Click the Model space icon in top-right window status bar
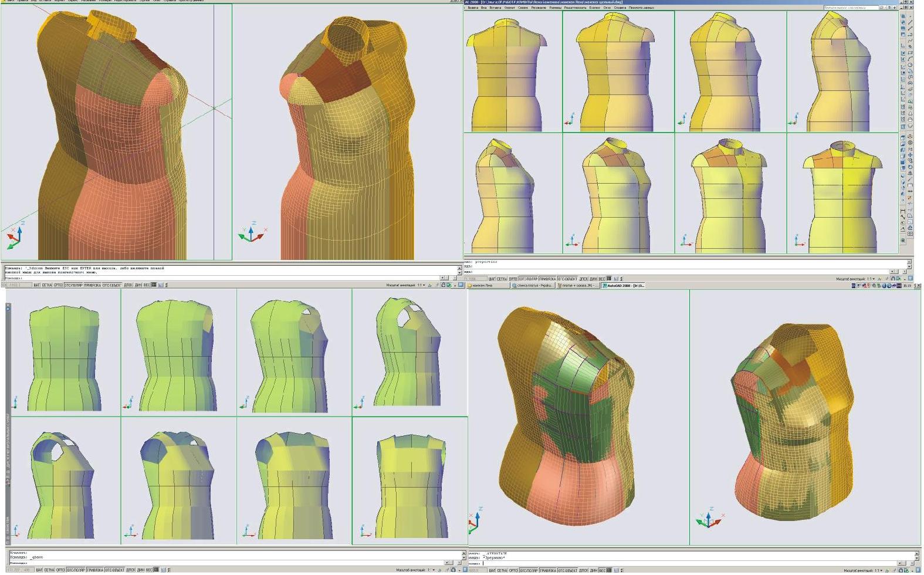Viewport: 924px width, 575px height. [609, 279]
